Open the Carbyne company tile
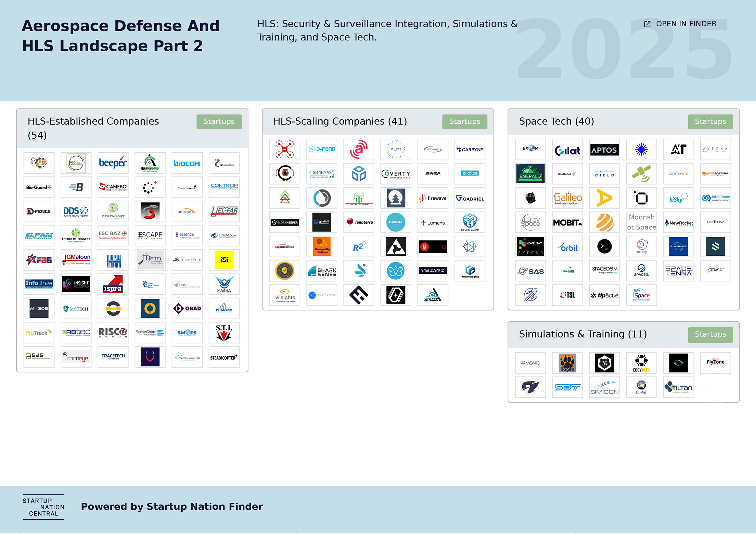This screenshot has height=534, width=756. (470, 150)
